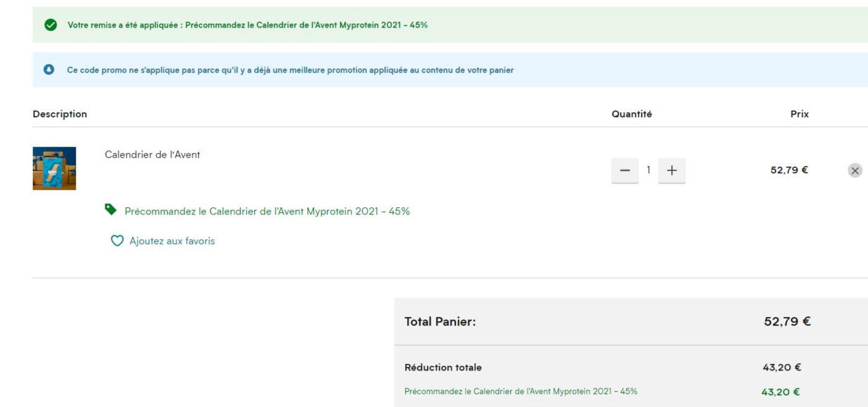Click the blue info bell icon
Image resolution: width=868 pixels, height=407 pixels.
[49, 70]
